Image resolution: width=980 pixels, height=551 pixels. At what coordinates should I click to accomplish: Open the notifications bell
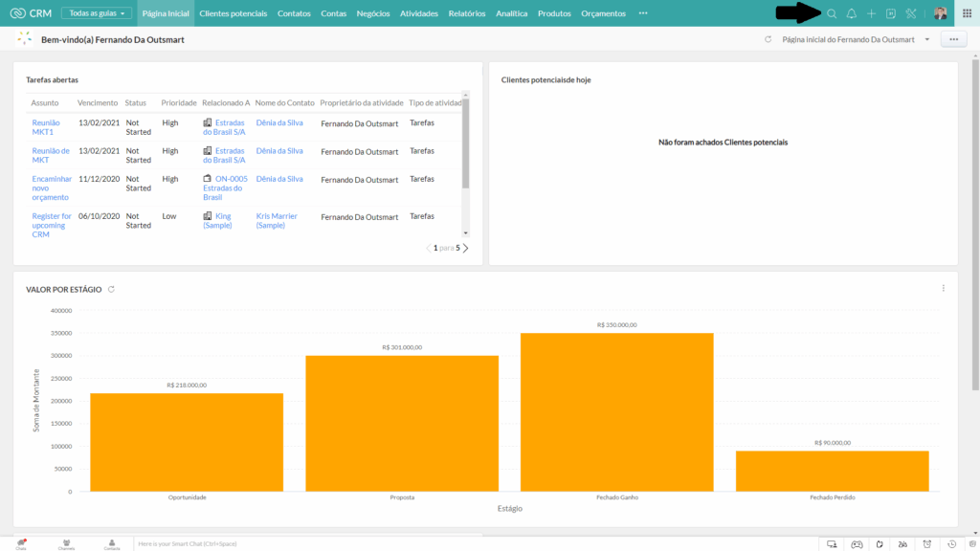(851, 13)
